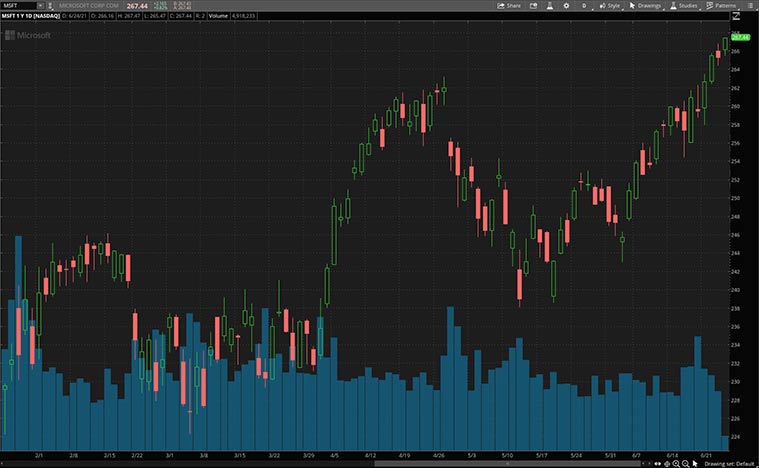Viewport: 759px width, 468px height.
Task: Click the maximize chart icon above price axis
Action: (x=736, y=16)
